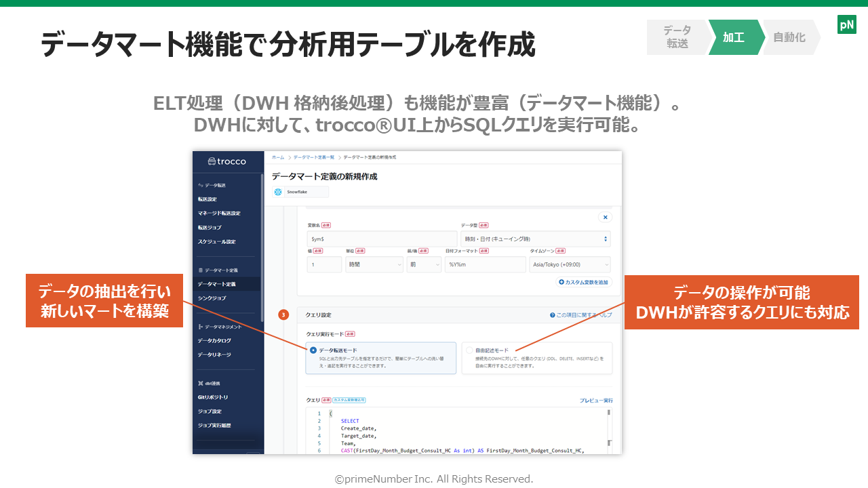Screen dimensions: 868x488
Task: Click the 変数名 input field containing $ym$
Action: coord(382,239)
